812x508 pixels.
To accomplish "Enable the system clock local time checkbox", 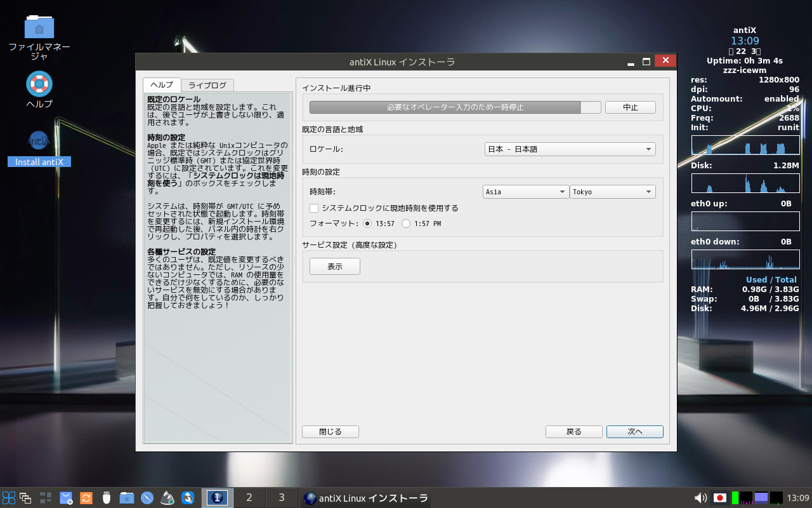I will point(314,208).
